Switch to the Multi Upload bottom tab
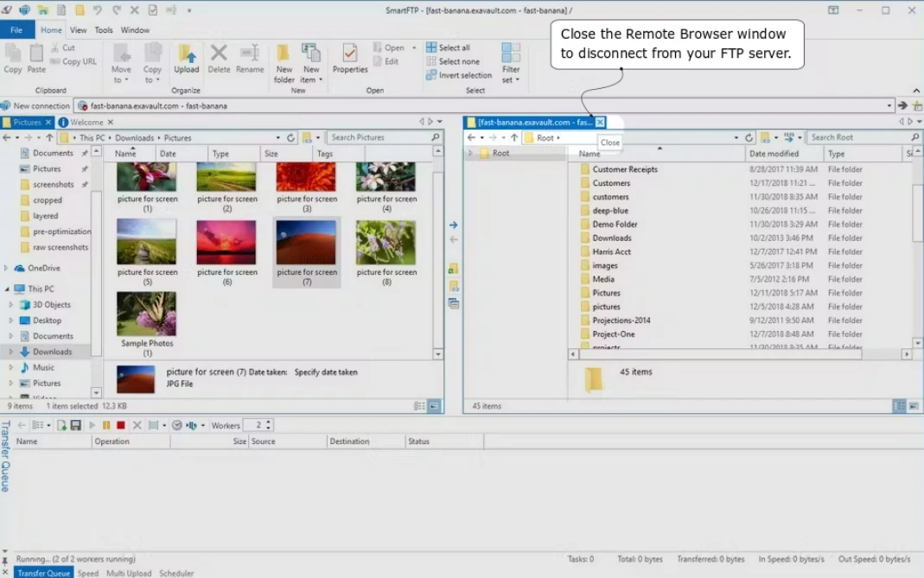The width and height of the screenshot is (924, 578). (x=129, y=574)
